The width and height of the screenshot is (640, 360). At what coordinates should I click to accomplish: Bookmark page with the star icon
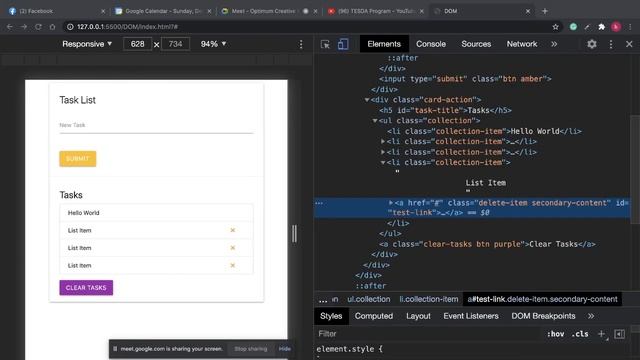(555, 27)
